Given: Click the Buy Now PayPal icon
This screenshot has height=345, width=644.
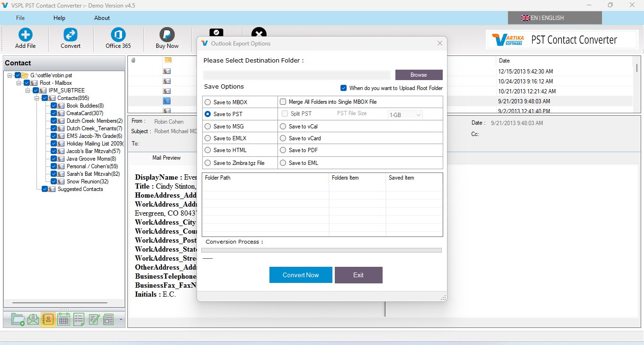Looking at the screenshot, I should 167,38.
